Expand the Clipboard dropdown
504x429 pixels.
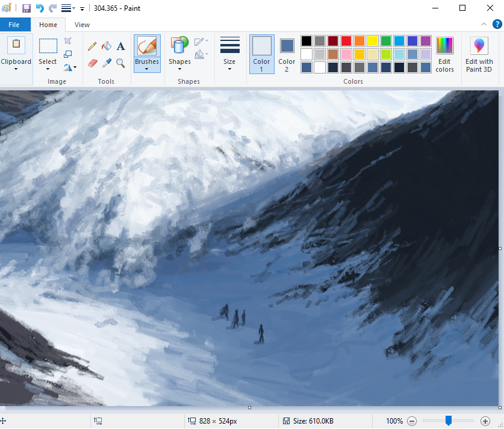pyautogui.click(x=16, y=69)
